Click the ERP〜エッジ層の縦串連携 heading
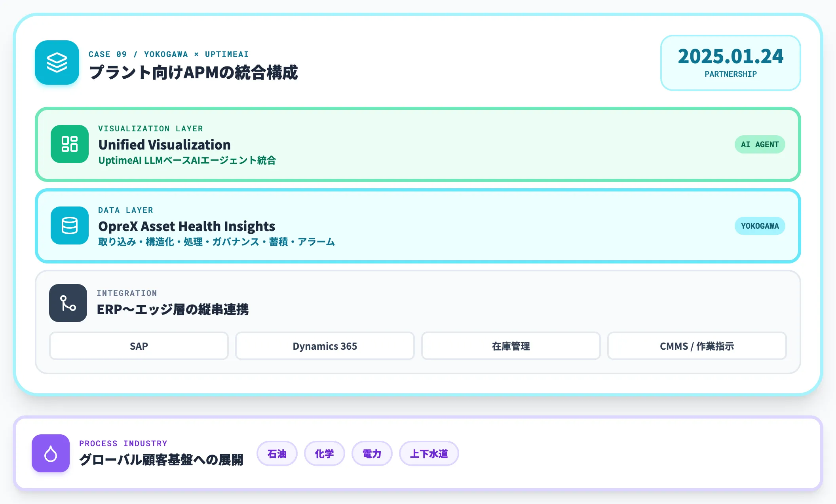The height and width of the screenshot is (504, 836). click(x=173, y=309)
